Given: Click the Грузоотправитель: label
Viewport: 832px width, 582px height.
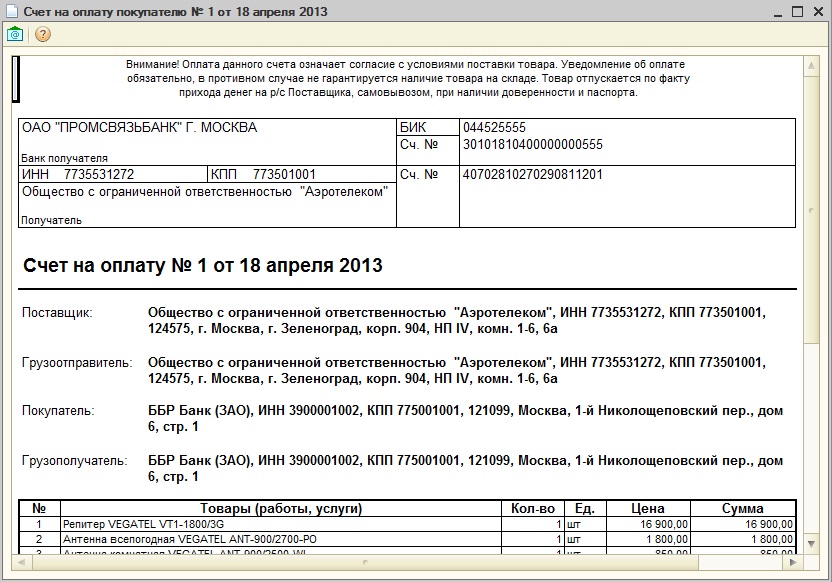Looking at the screenshot, I should click(x=77, y=362).
